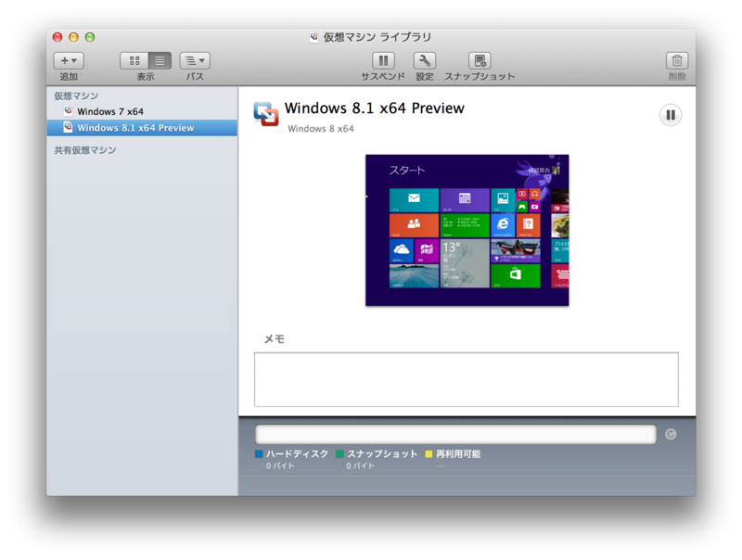This screenshot has width=742, height=560.
Task: Click the disk usage bar
Action: 455,434
